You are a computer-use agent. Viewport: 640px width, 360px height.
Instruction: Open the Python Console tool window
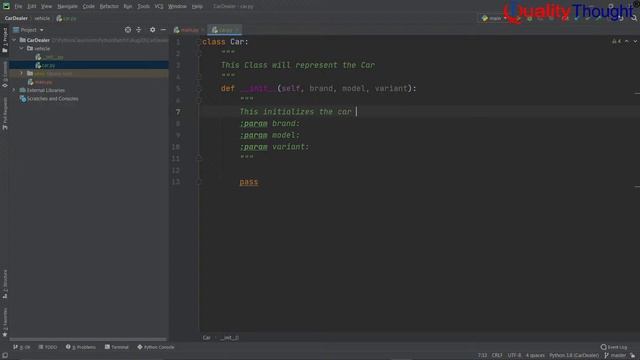point(156,347)
